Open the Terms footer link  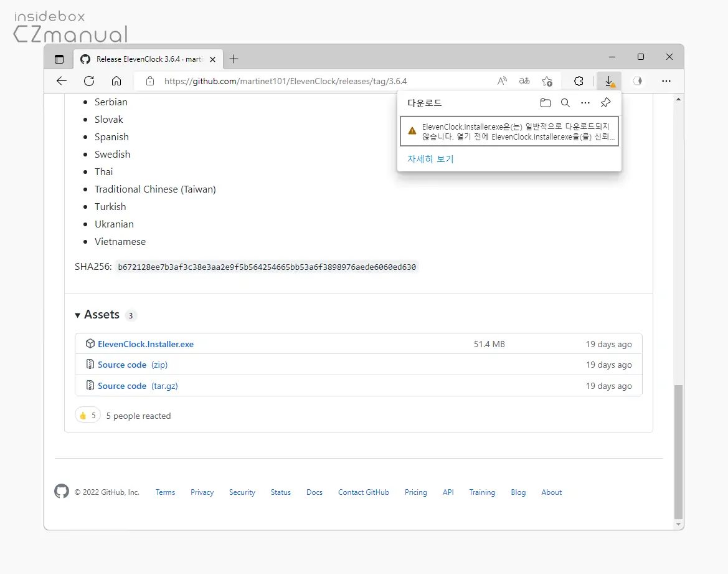(x=165, y=492)
